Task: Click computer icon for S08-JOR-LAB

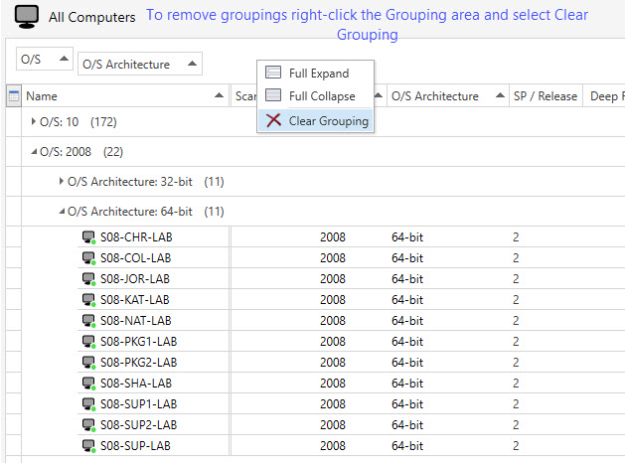Action: [x=89, y=279]
